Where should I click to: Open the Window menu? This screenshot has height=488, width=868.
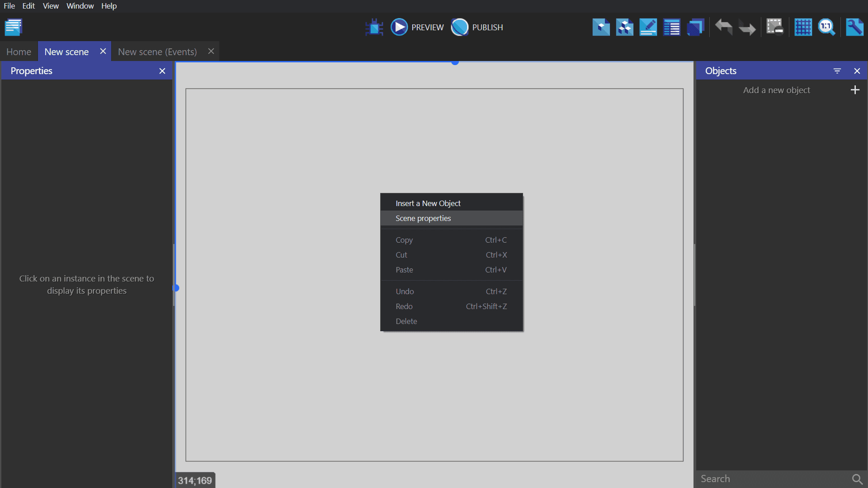pyautogui.click(x=80, y=6)
